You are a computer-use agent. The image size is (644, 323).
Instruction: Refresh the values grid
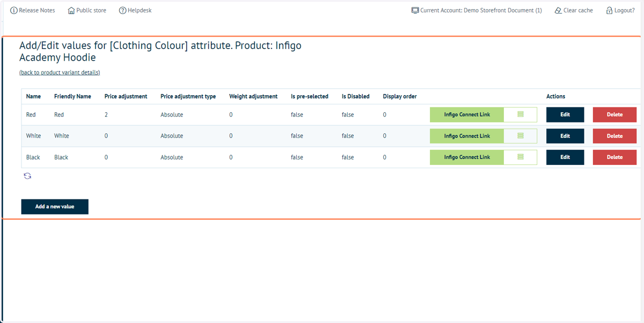click(x=27, y=176)
